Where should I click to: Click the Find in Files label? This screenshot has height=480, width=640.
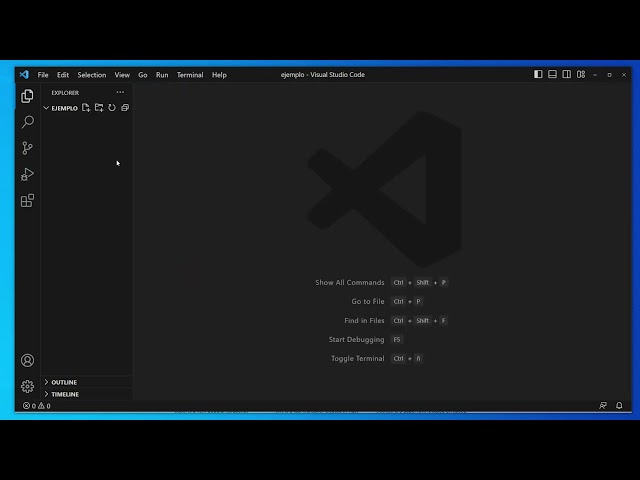(364, 320)
